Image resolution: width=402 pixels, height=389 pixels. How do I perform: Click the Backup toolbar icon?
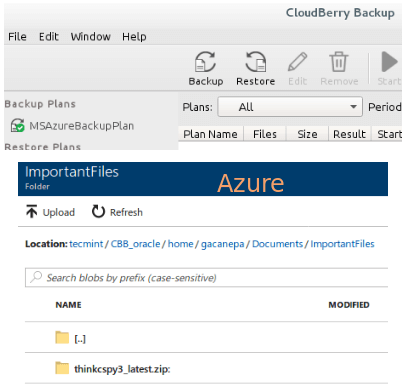coord(205,62)
